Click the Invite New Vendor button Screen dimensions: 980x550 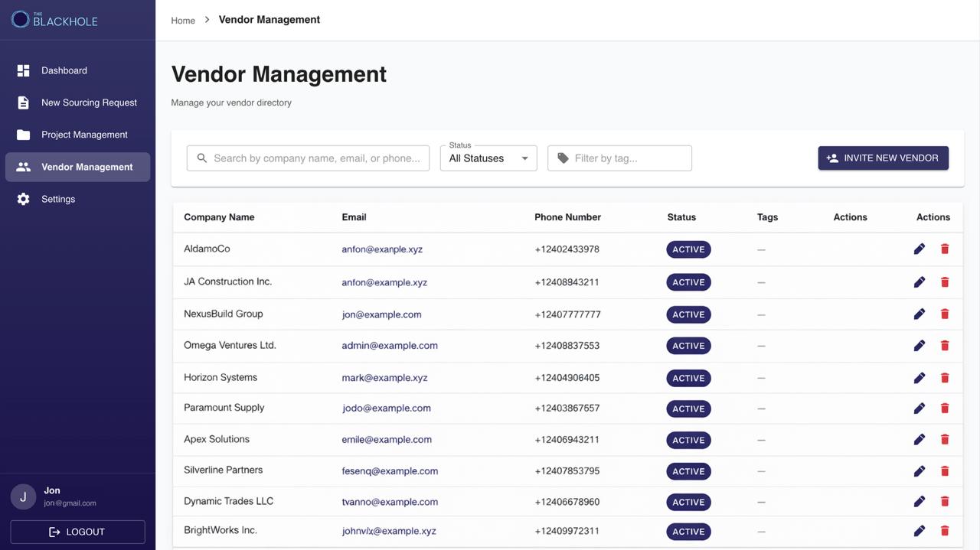[884, 158]
